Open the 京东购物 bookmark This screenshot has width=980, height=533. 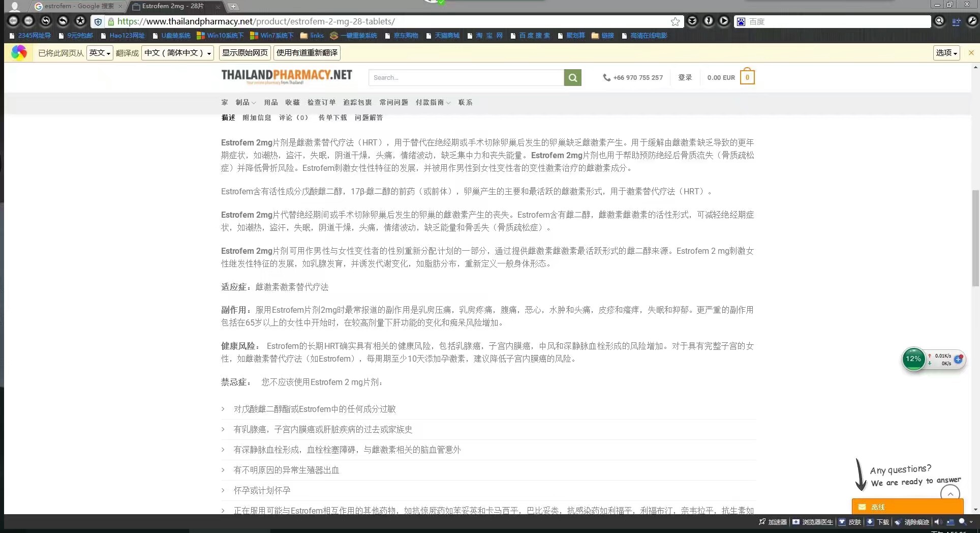402,36
